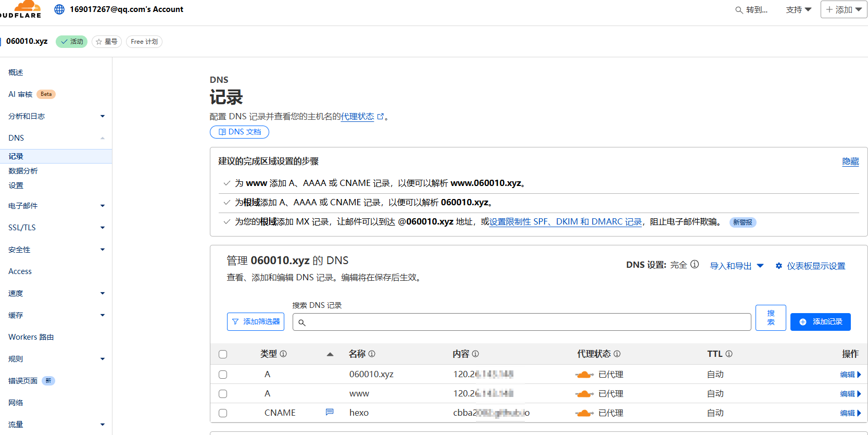This screenshot has width=868, height=435.
Task: Click the account globe icon
Action: tap(59, 9)
